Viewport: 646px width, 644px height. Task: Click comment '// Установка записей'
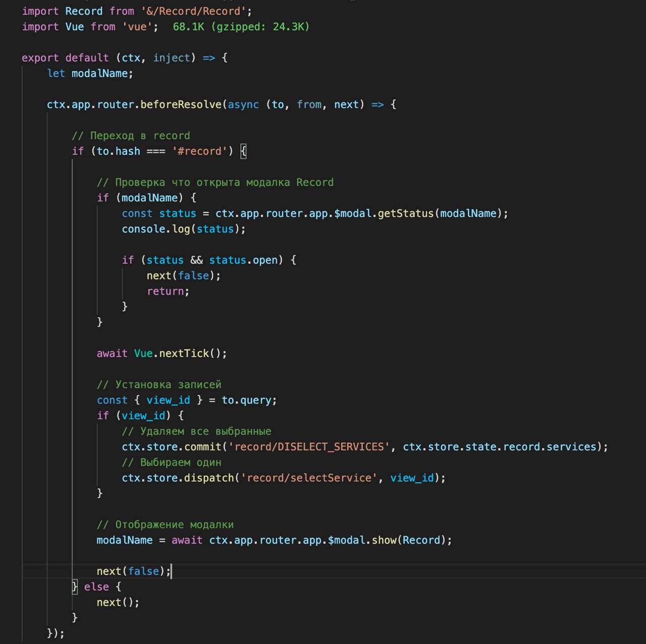point(159,385)
